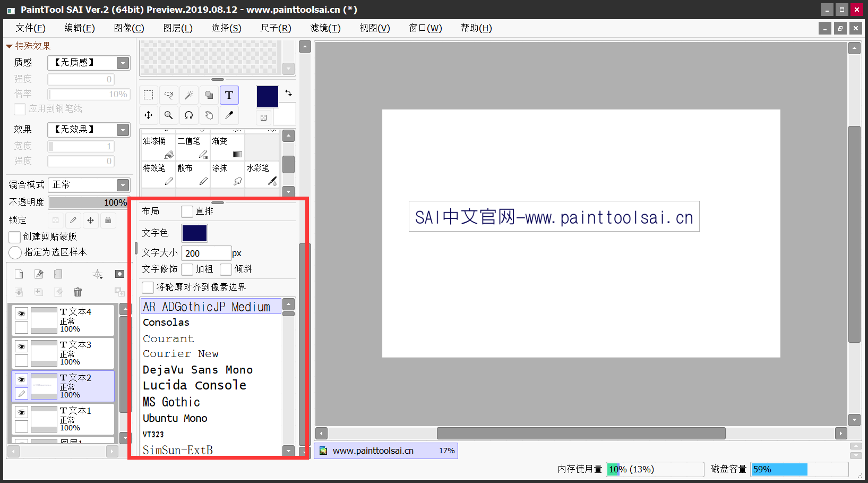The height and width of the screenshot is (483, 868).
Task: Open the 质感 texture dropdown
Action: pyautogui.click(x=123, y=63)
